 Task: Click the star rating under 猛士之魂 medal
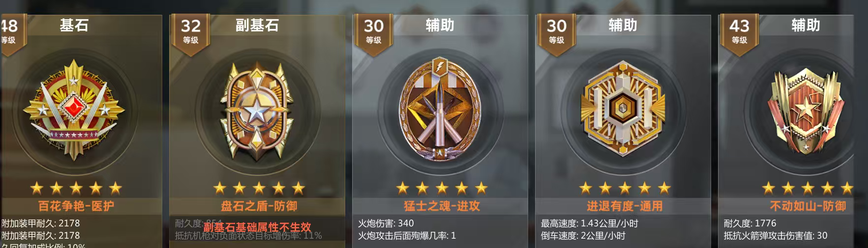pyautogui.click(x=442, y=188)
